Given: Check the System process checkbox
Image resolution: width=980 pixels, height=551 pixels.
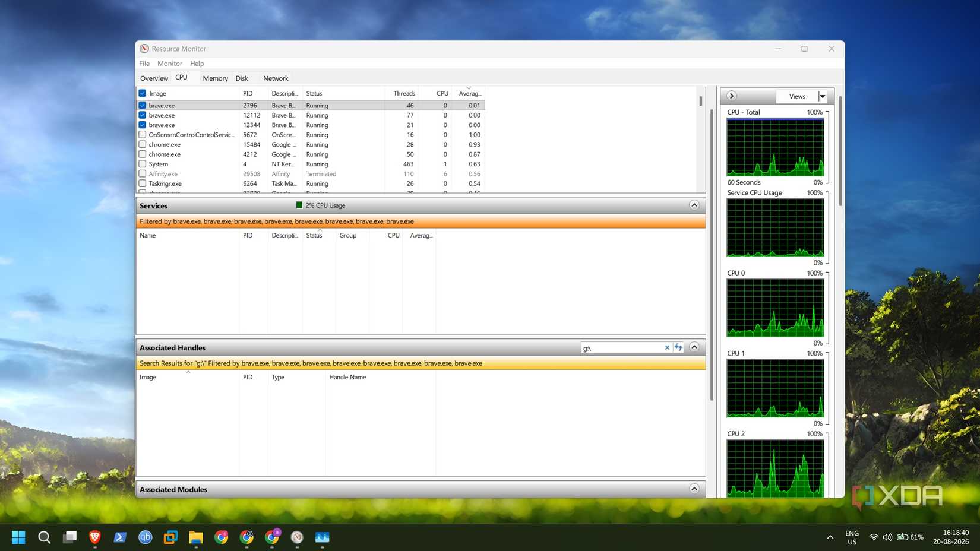Looking at the screenshot, I should tap(143, 164).
